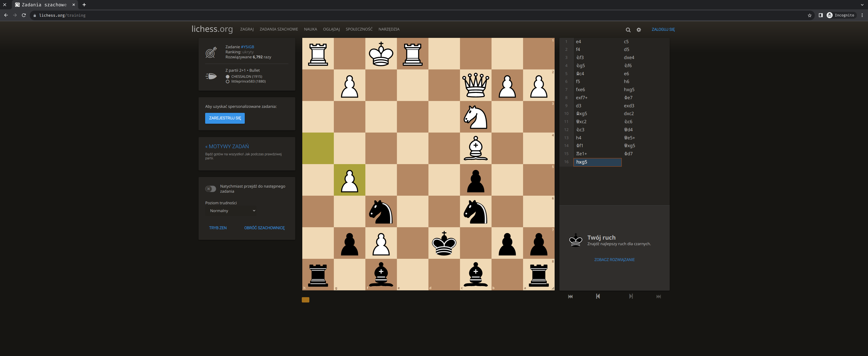Click the bookmark star in address bar
This screenshot has height=356, width=868.
tap(809, 15)
